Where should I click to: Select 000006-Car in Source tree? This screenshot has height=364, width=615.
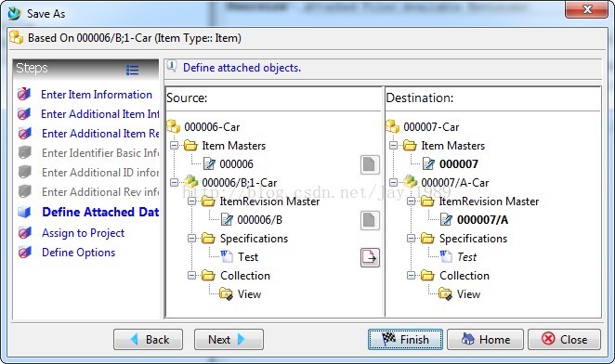(x=212, y=127)
